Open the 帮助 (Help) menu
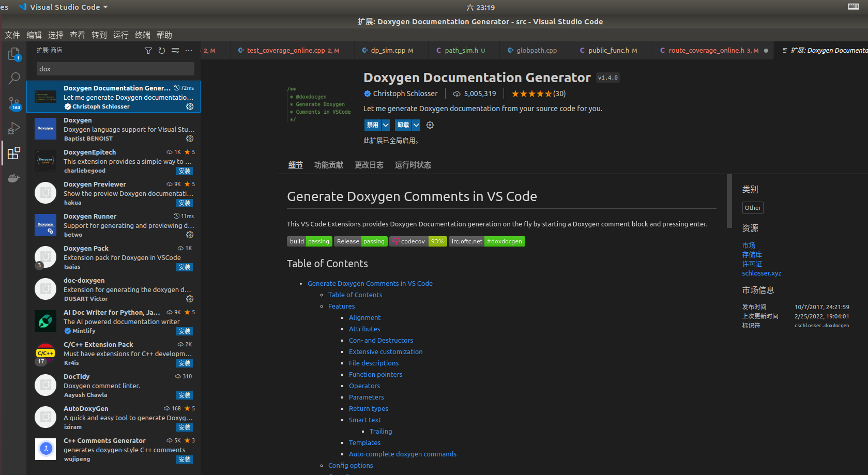 (x=164, y=35)
